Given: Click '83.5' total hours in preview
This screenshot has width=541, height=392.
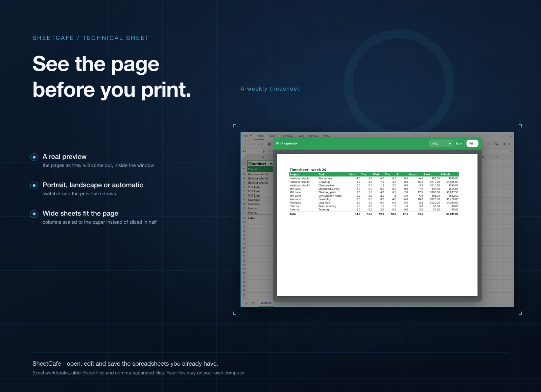Looking at the screenshot, I should tap(420, 214).
